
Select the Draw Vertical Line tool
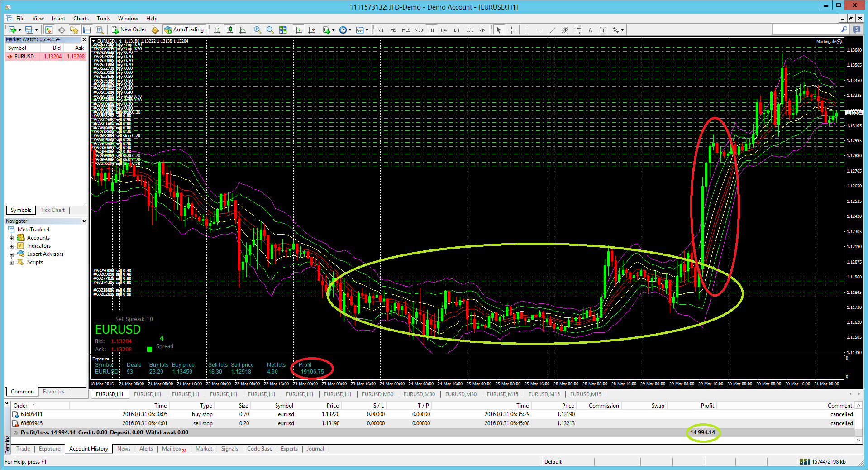point(527,30)
